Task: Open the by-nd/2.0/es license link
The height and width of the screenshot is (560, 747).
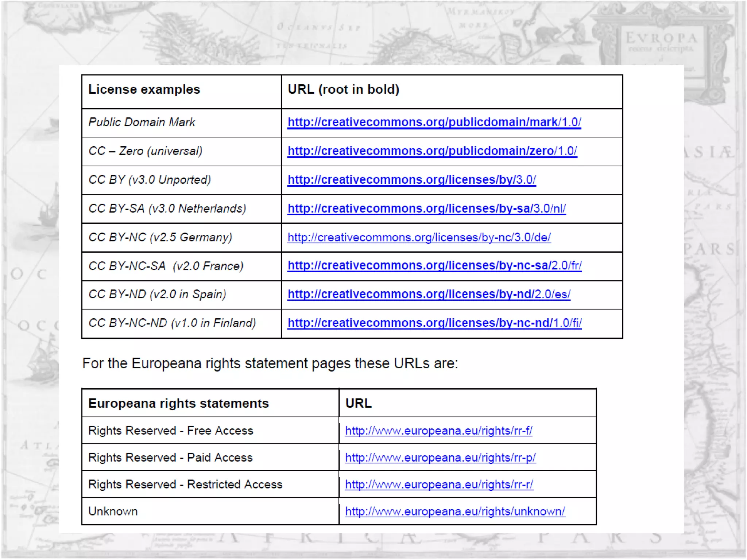Action: point(429,294)
